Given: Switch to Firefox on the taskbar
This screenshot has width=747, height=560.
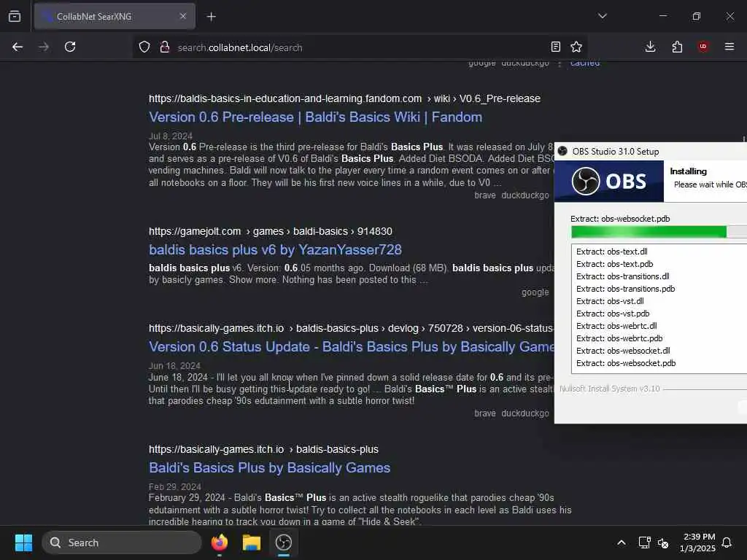Looking at the screenshot, I should pos(220,542).
